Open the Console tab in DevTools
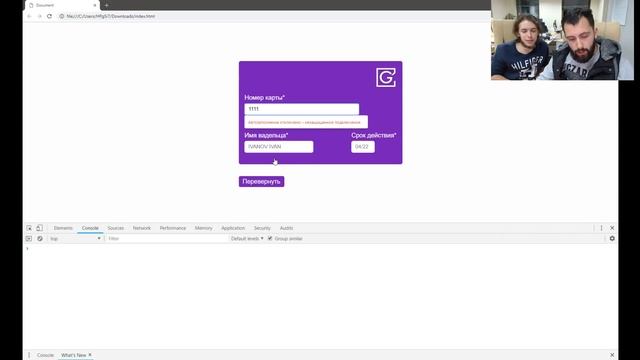Screen dimensions: 640x360 pos(90,228)
